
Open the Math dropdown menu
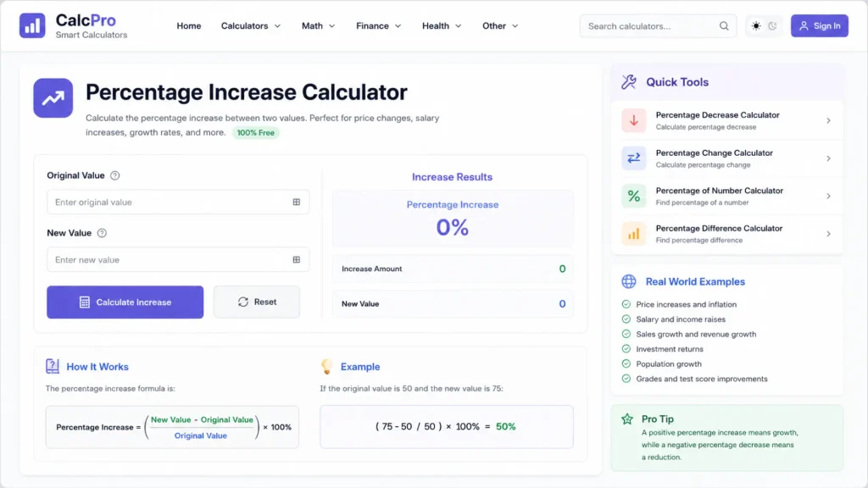coord(319,26)
